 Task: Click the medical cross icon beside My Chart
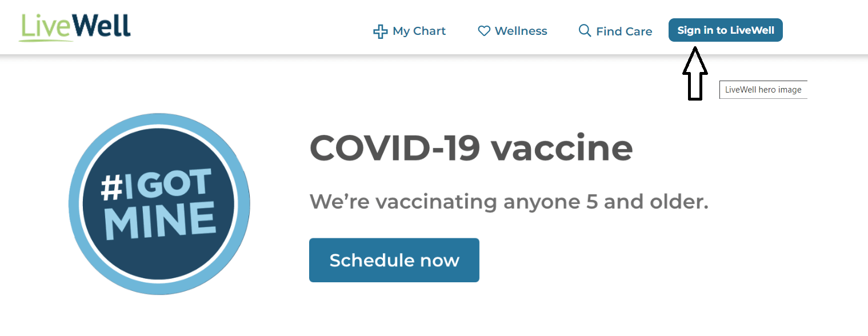coord(380,31)
